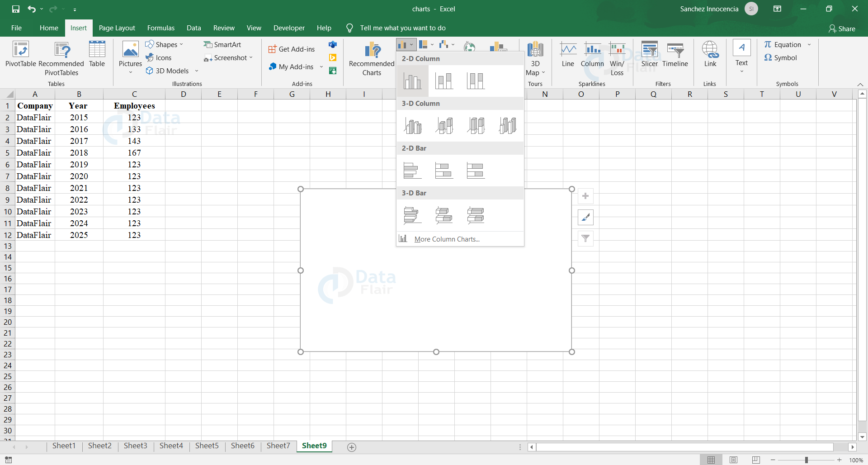
Task: Click More Column Charts link
Action: 447,239
